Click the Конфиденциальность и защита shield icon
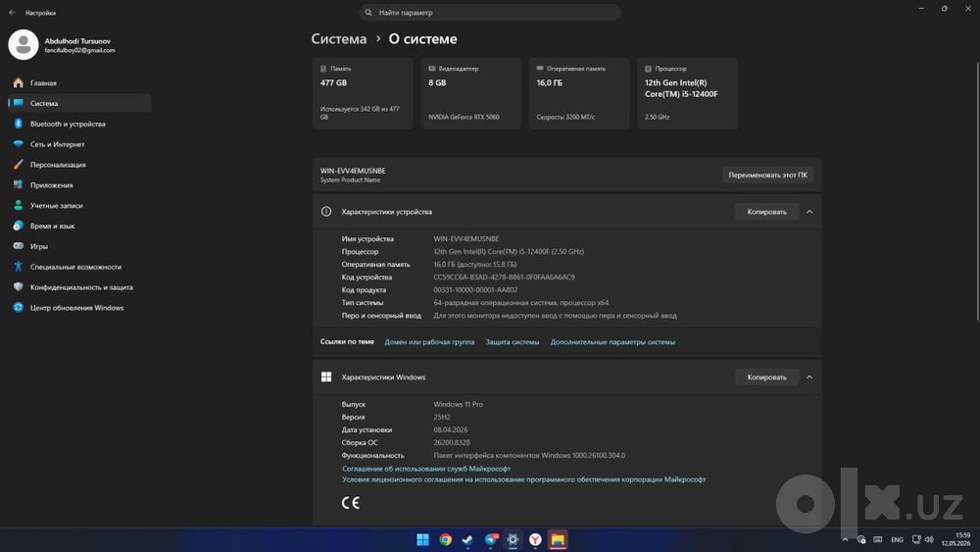The height and width of the screenshot is (552, 980). [18, 287]
